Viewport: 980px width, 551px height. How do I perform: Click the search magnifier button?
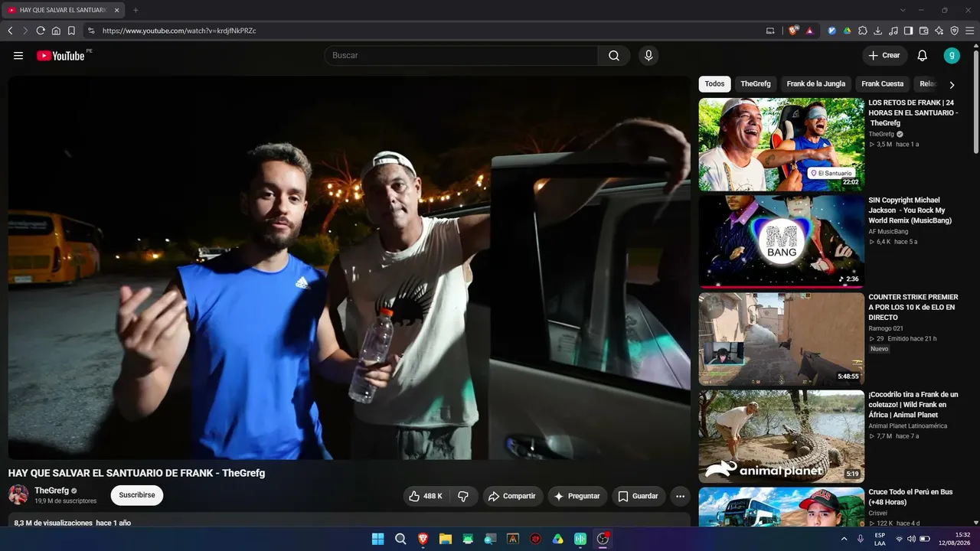pyautogui.click(x=614, y=56)
